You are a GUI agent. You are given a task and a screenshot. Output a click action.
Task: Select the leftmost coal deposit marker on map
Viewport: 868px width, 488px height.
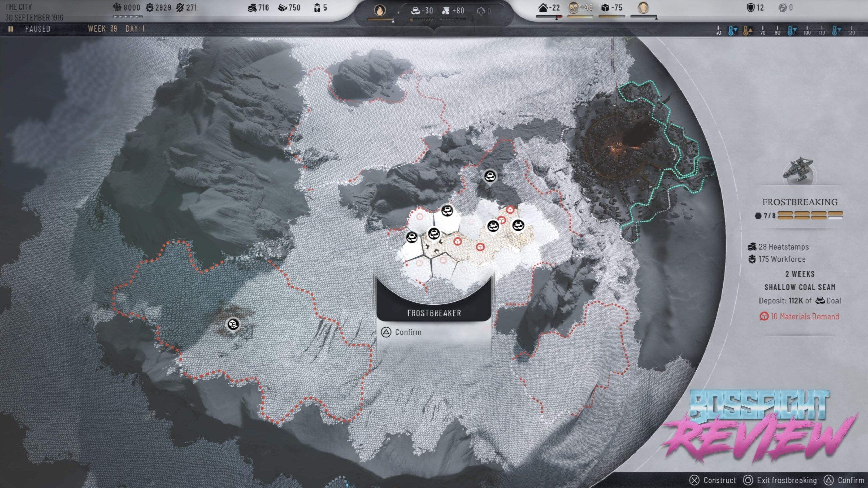click(412, 237)
